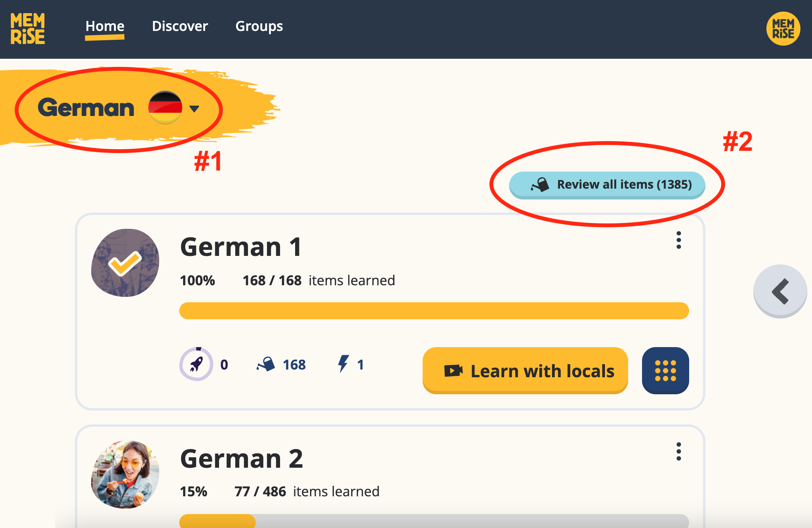Go to the Home tab
Image resolution: width=812 pixels, height=528 pixels.
(105, 26)
